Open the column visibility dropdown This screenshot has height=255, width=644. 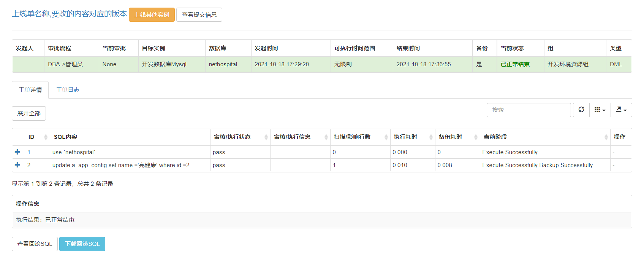[x=600, y=110]
